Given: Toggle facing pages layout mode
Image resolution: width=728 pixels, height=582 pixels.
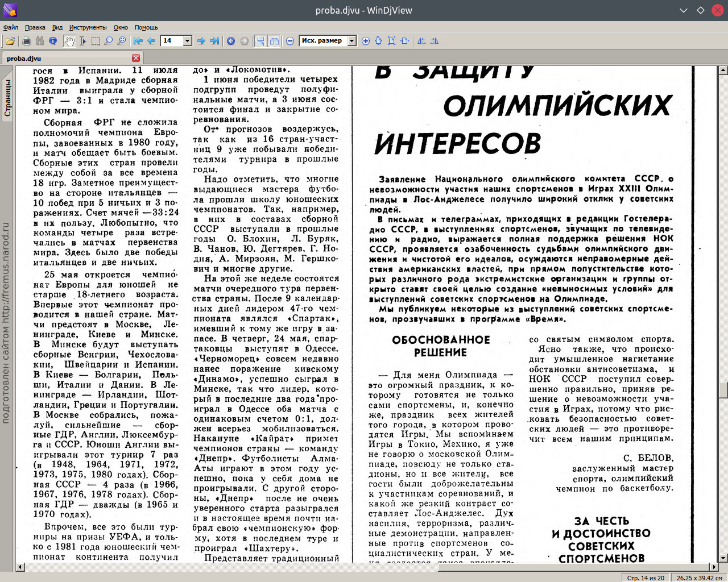Looking at the screenshot, I should pos(274,41).
